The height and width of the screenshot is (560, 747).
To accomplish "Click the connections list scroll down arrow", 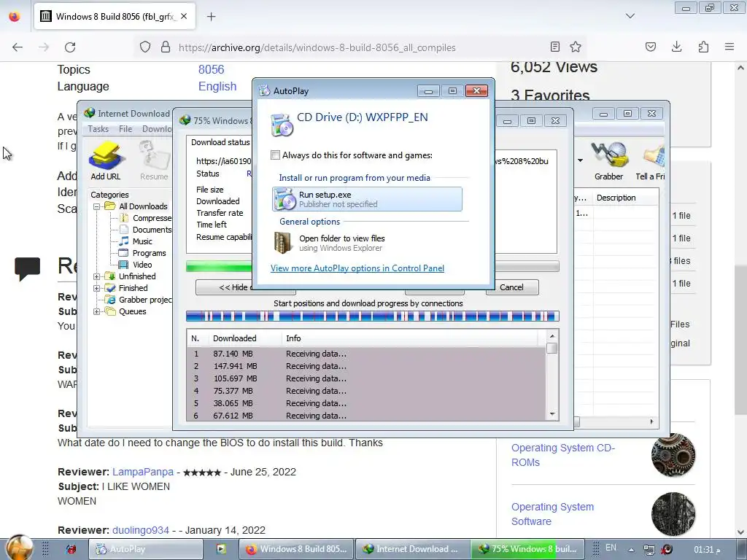I will [552, 414].
